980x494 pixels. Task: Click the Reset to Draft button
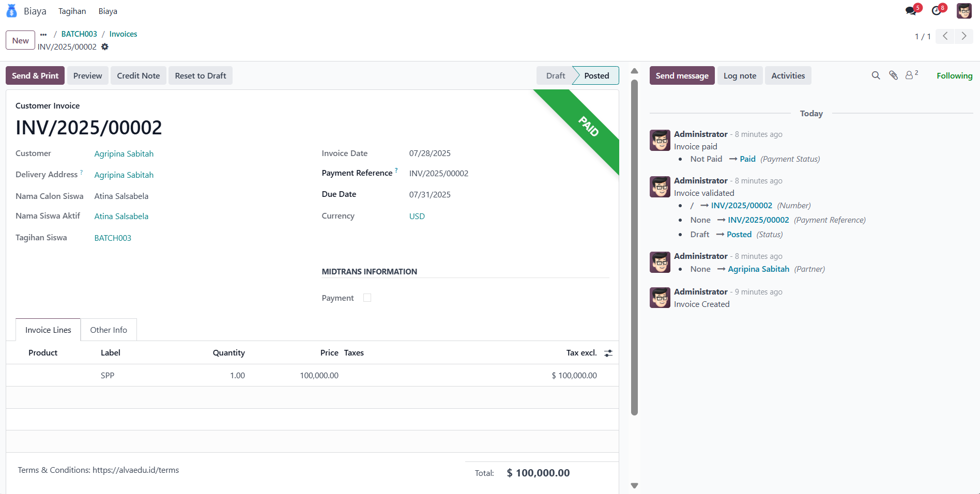coord(201,75)
